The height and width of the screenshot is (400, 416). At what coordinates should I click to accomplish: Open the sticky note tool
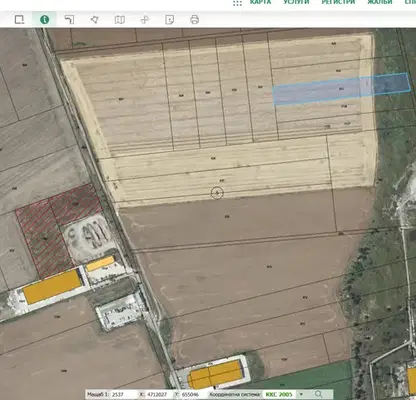[170, 20]
